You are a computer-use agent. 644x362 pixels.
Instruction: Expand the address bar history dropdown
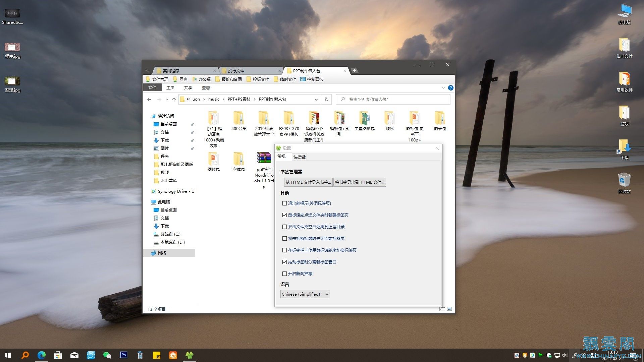pyautogui.click(x=316, y=99)
